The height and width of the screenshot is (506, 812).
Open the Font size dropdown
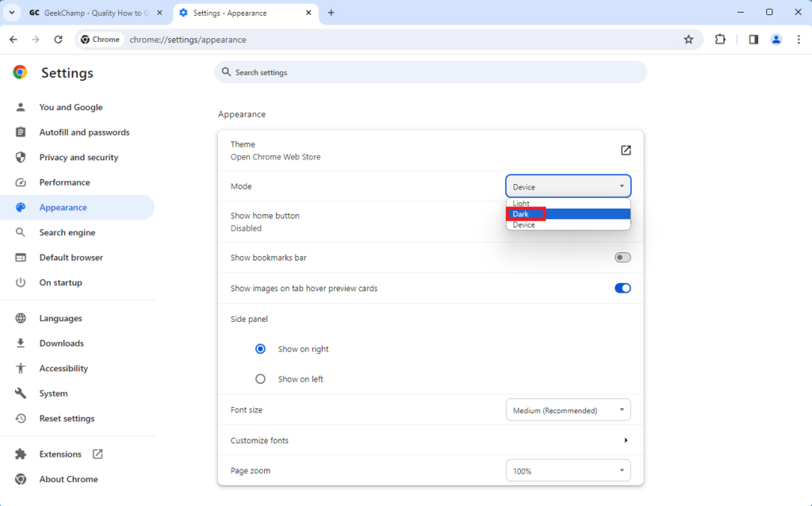click(568, 410)
